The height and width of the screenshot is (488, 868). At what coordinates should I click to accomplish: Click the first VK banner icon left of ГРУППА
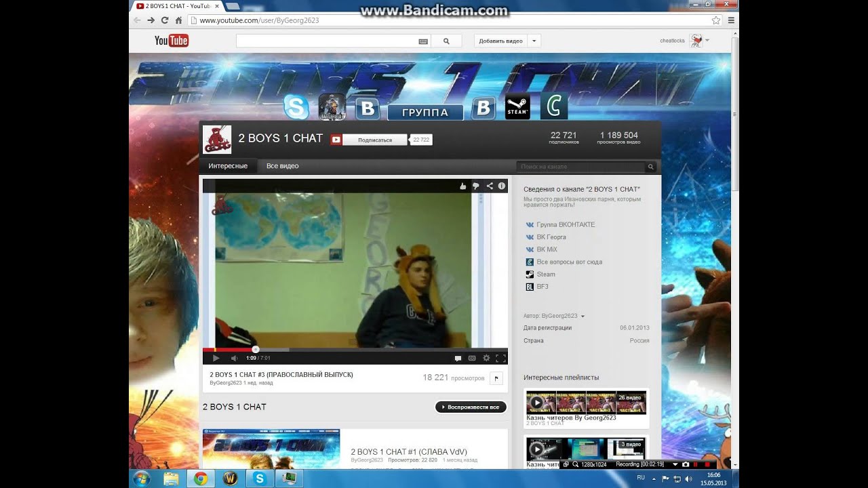coord(368,108)
